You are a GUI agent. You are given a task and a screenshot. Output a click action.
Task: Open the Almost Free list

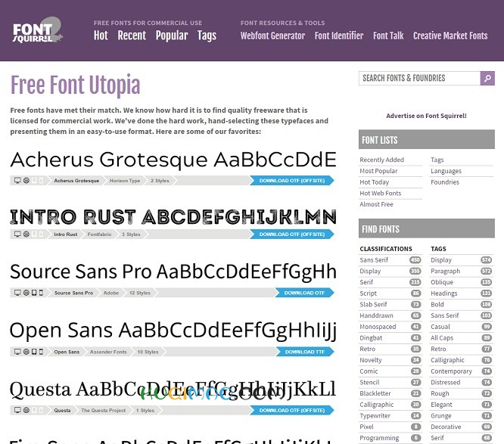point(376,204)
